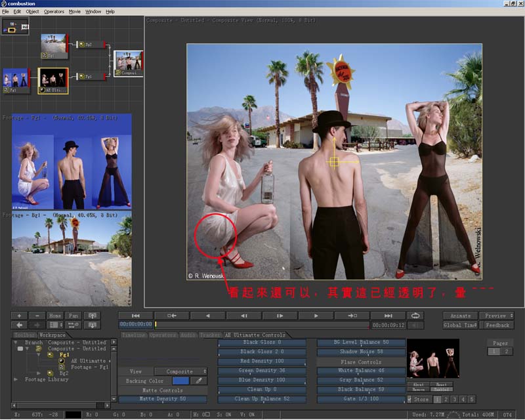Open the Preview dropdown

pyautogui.click(x=497, y=316)
